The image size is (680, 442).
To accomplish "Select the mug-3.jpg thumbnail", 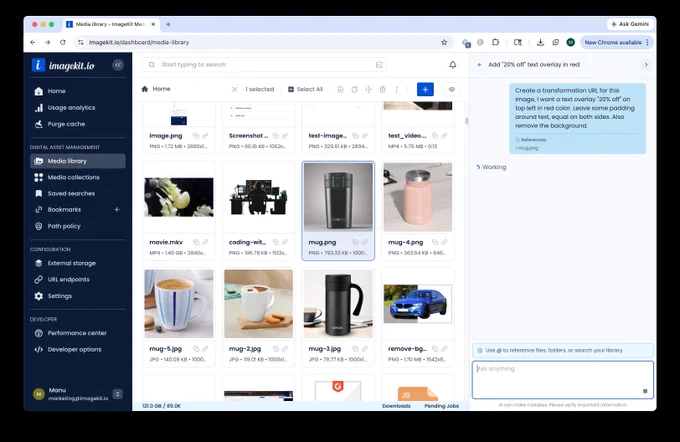I will (338, 304).
